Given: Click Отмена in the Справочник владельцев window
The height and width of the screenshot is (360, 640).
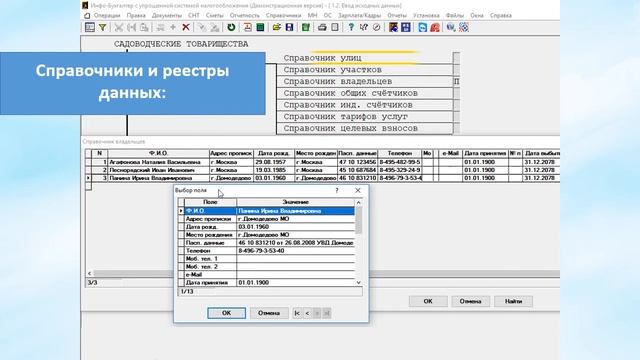Looking at the screenshot, I should [x=471, y=301].
